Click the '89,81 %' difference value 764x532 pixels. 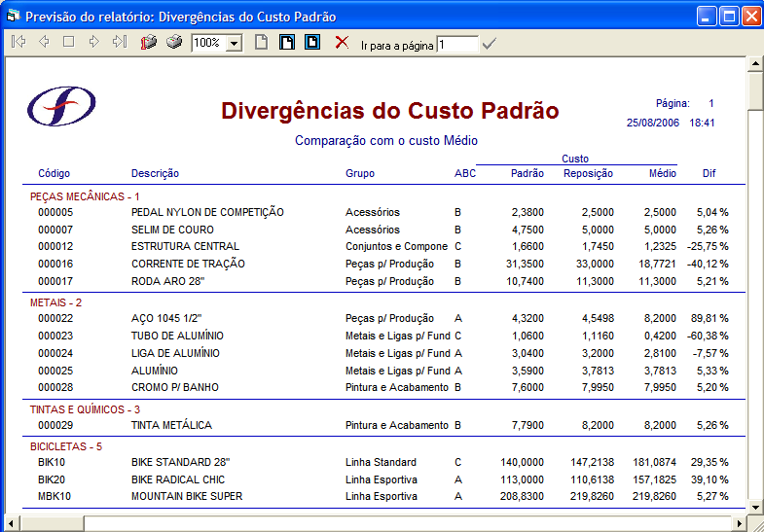[x=709, y=318]
